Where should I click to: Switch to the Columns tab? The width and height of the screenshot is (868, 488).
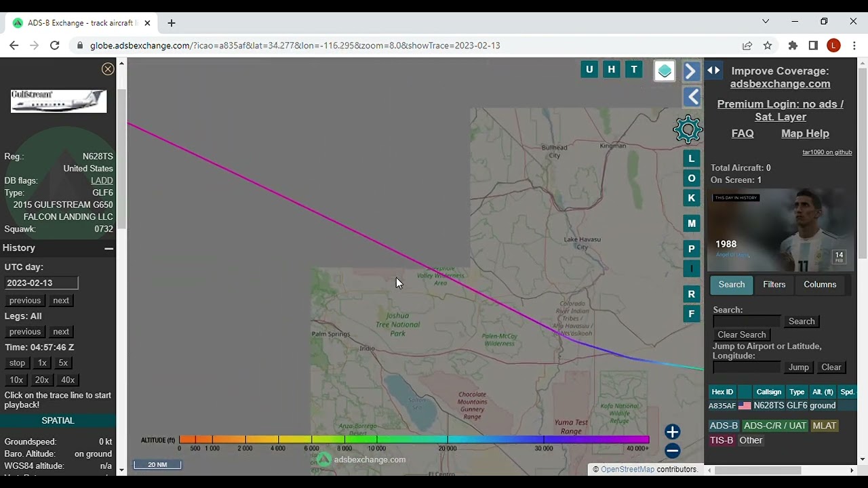tap(820, 285)
